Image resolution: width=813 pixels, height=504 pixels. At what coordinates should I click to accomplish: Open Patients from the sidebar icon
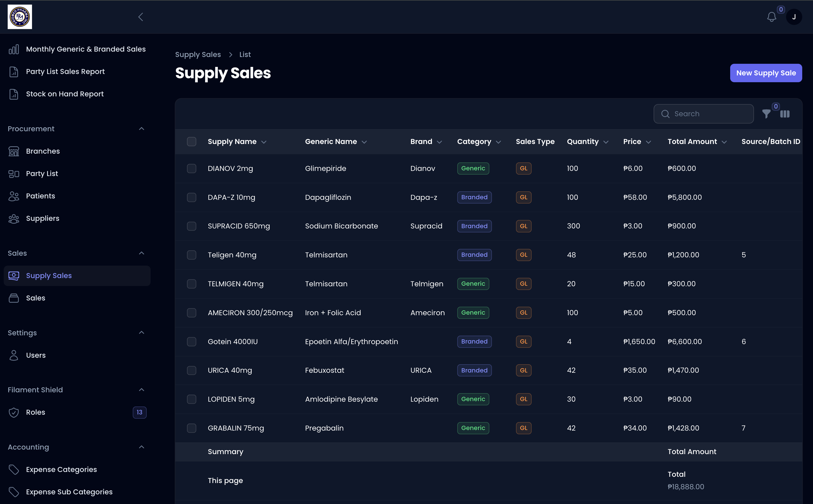(14, 196)
